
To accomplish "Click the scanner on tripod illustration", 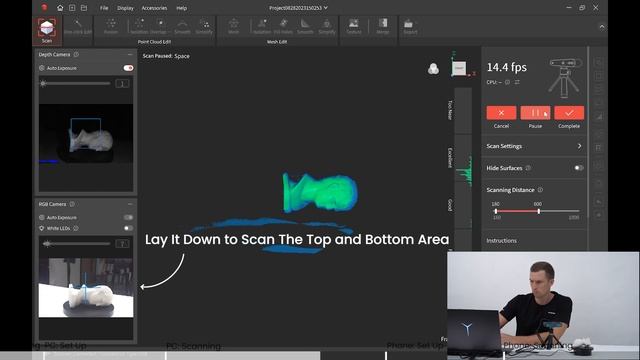I will click(565, 78).
